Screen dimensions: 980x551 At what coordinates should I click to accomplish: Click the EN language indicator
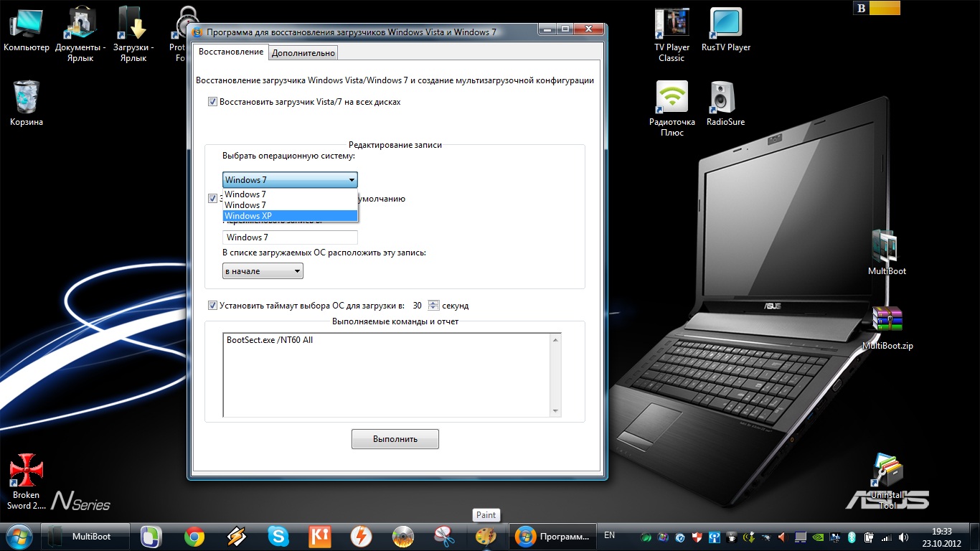(x=610, y=535)
